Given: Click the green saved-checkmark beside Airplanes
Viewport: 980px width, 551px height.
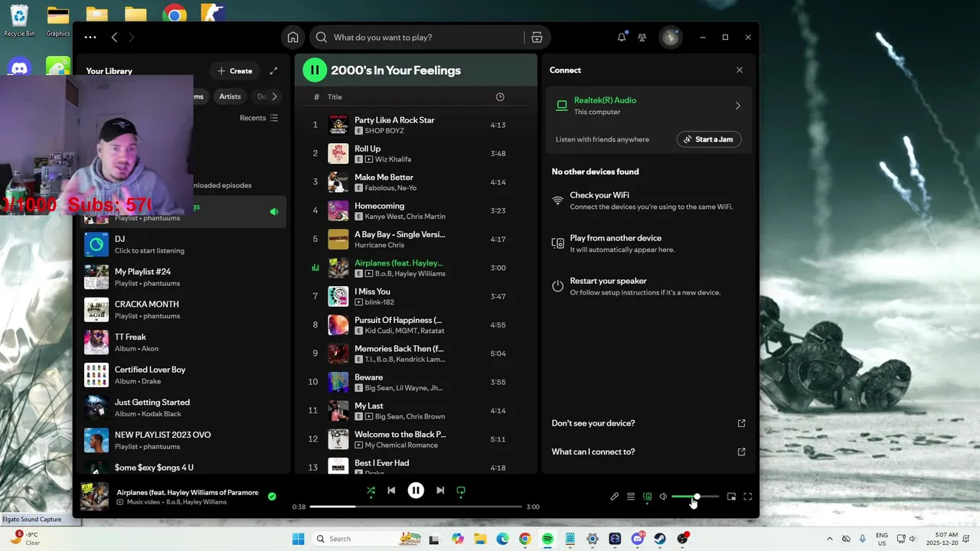Looking at the screenshot, I should click(x=272, y=496).
